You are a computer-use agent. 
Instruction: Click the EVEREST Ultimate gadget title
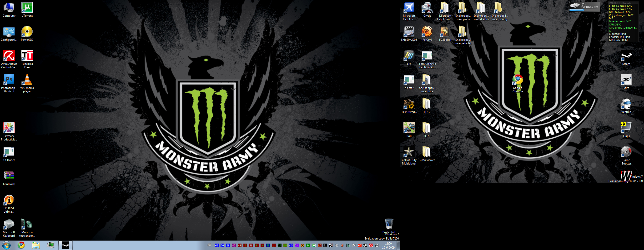pos(620,3)
